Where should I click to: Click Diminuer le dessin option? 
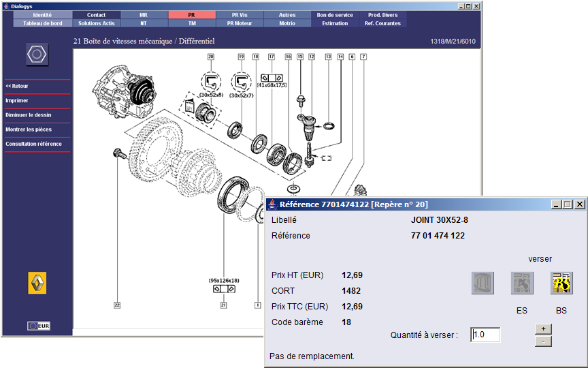coord(28,115)
